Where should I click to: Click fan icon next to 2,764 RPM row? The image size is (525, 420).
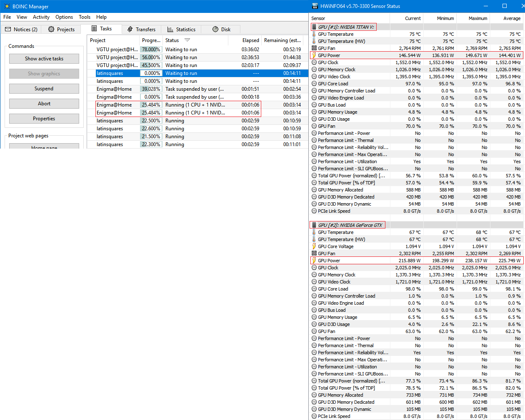click(x=314, y=48)
